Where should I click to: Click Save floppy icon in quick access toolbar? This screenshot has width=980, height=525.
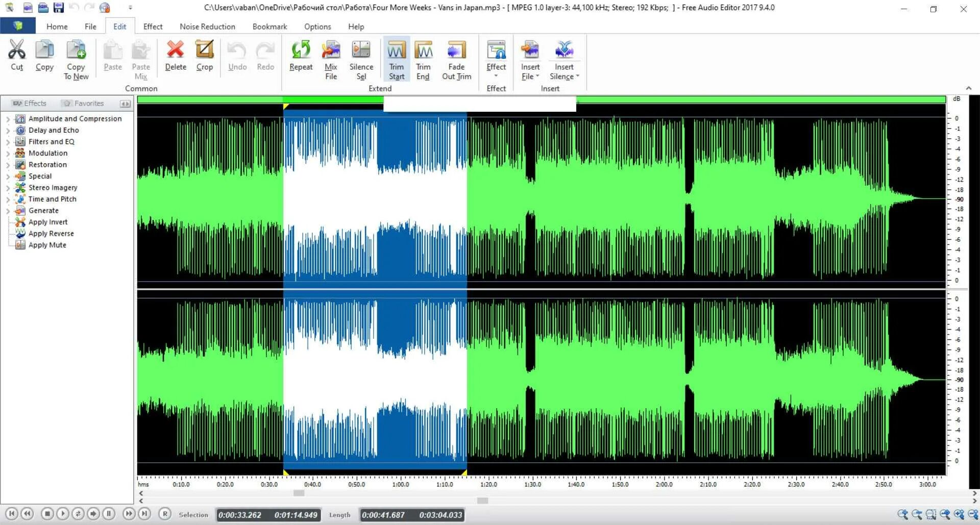(59, 8)
